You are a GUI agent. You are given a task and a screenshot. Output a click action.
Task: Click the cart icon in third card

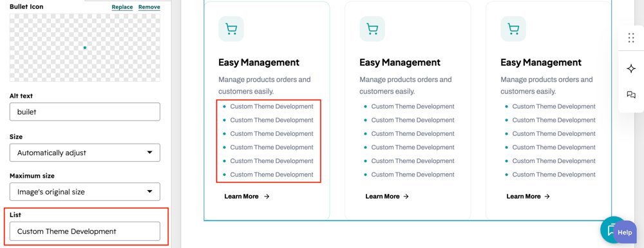(513, 29)
